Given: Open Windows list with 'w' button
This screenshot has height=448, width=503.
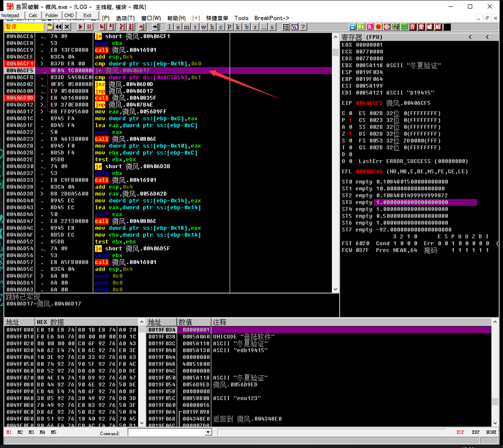Looking at the screenshot, I should [x=204, y=27].
